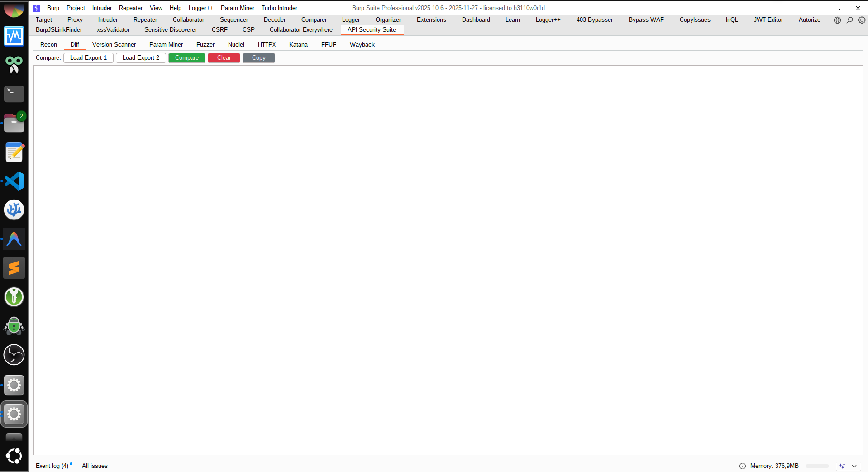The width and height of the screenshot is (868, 472).
Task: Click the memory usage progress bar
Action: pos(817,466)
